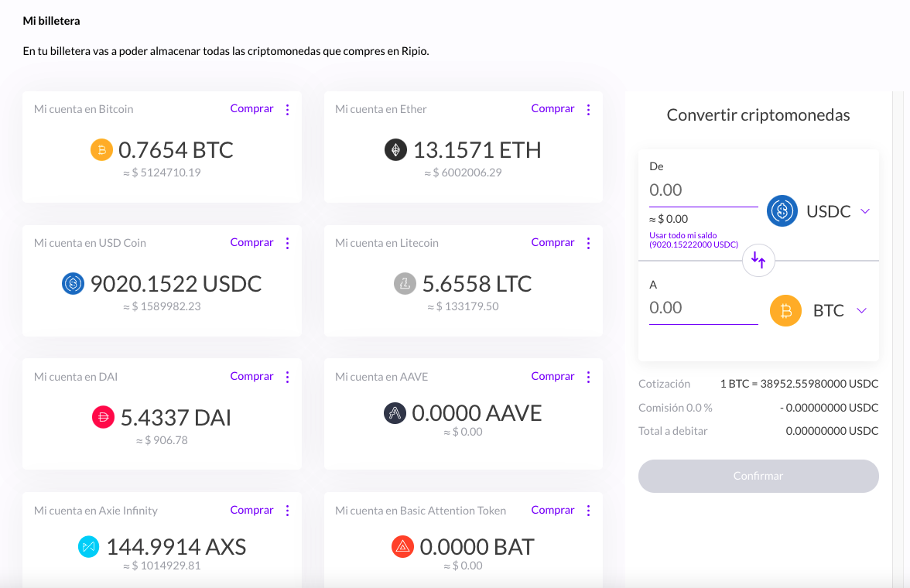Click the scrollbar on the right edge

tap(899, 232)
